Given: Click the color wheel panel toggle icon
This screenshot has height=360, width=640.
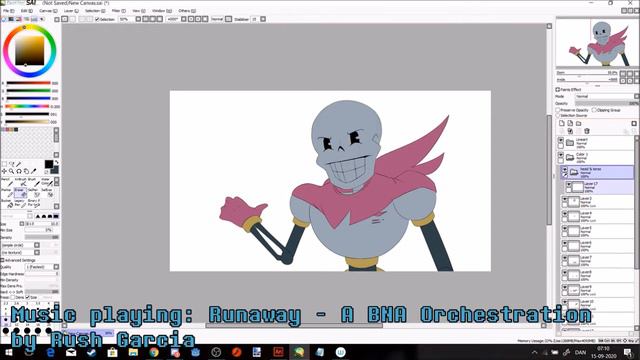Looking at the screenshot, I should click(x=4, y=19).
